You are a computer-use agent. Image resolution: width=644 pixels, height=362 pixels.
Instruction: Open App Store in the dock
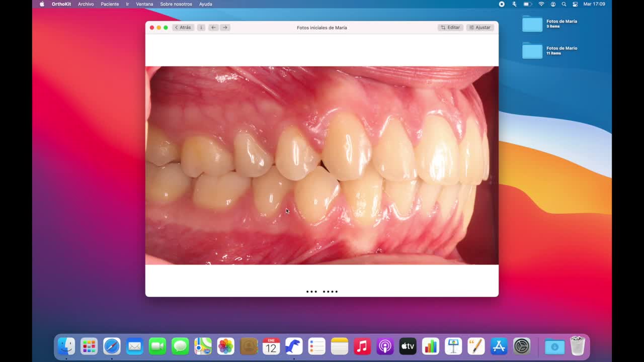pyautogui.click(x=499, y=346)
